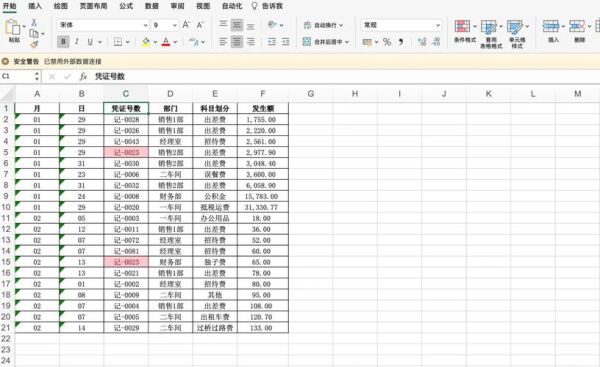Align text to top
Screen dimensions: 600x367
[223, 25]
